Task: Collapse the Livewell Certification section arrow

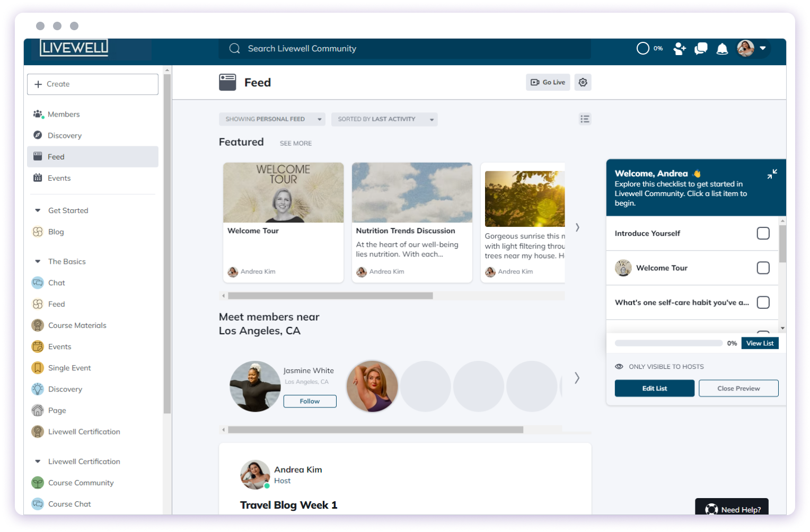Action: tap(38, 461)
